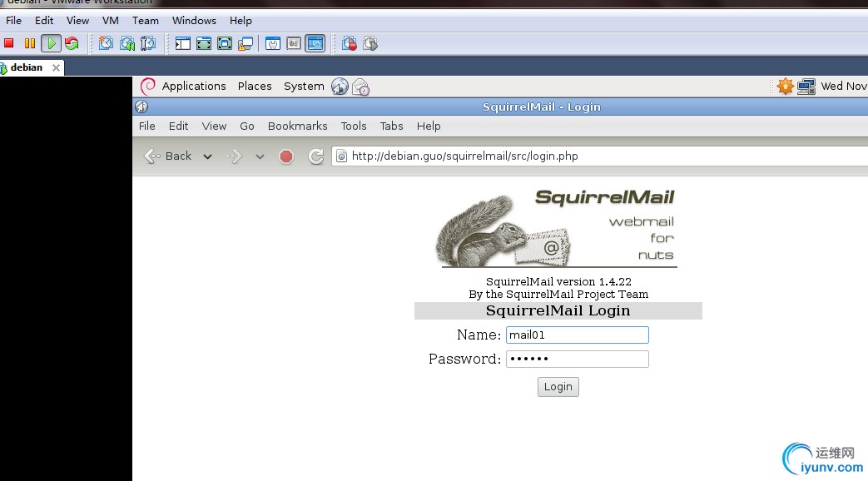Open the VMware File menu
Screen dimensions: 868x481
pos(14,21)
